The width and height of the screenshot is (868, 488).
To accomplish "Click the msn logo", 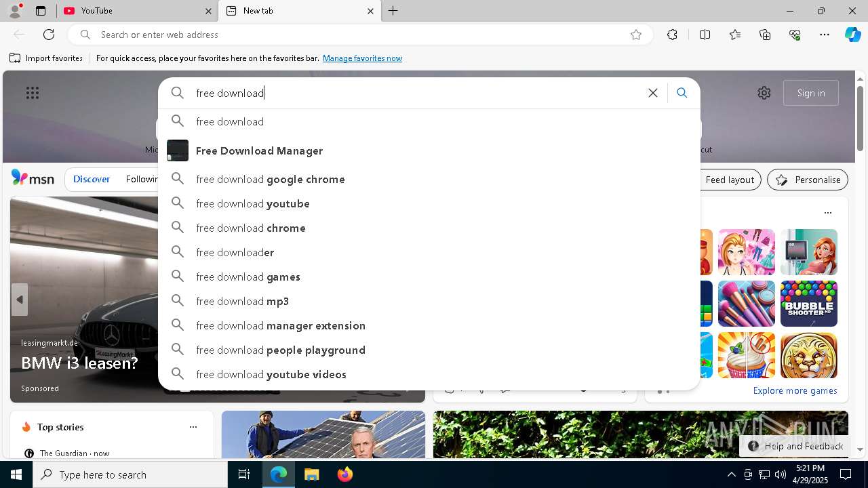I will 33,178.
